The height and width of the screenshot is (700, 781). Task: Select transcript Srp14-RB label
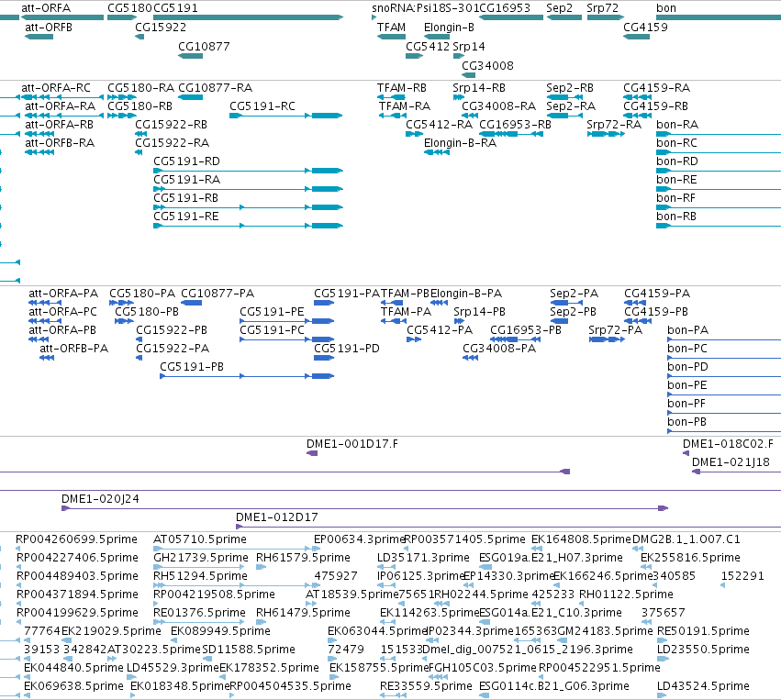coord(479,88)
